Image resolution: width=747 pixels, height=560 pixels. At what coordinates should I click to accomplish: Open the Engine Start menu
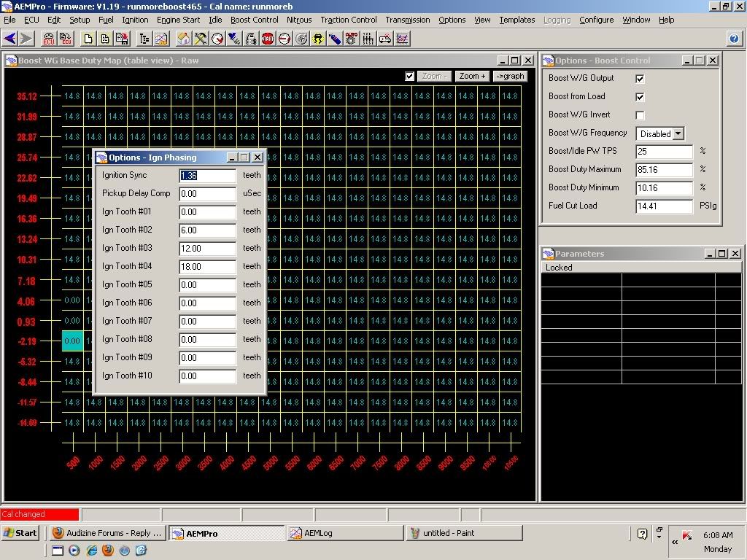178,20
